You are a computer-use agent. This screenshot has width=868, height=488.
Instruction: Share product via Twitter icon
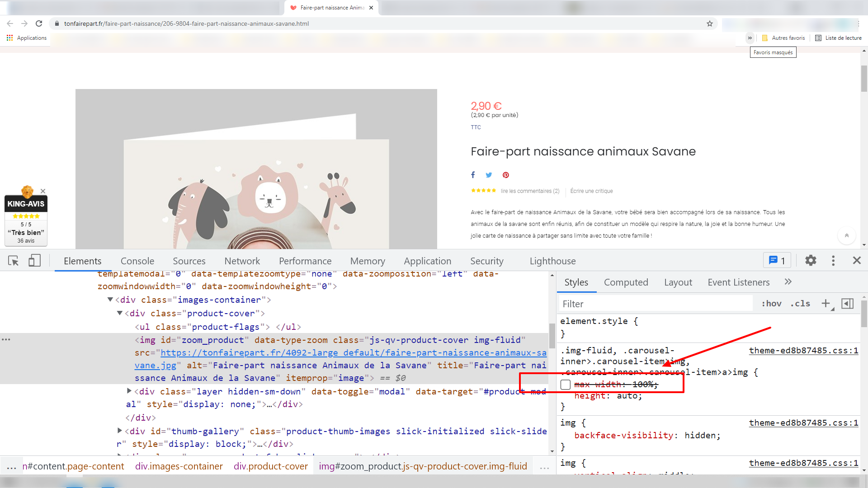pos(489,175)
